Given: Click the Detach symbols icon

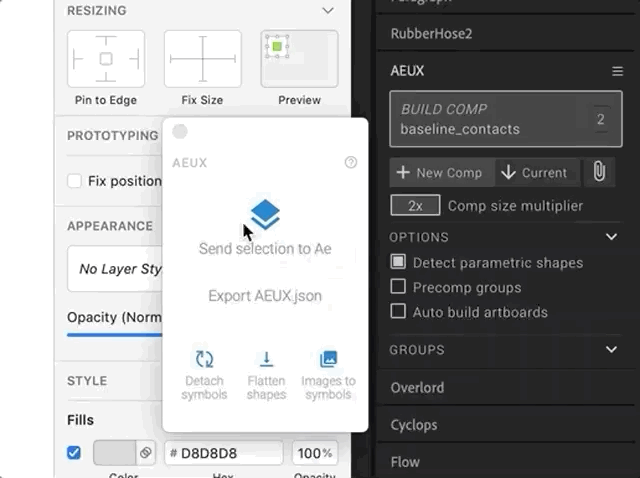Looking at the screenshot, I should (x=204, y=360).
